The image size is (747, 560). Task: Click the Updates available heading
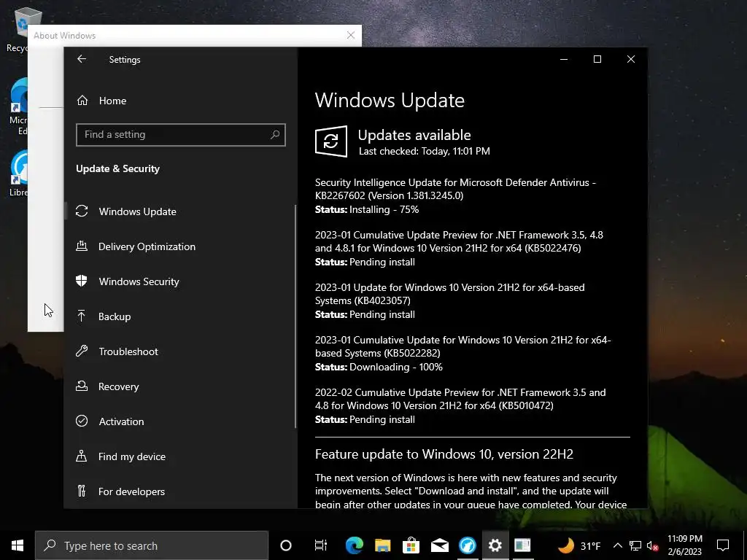coord(414,135)
